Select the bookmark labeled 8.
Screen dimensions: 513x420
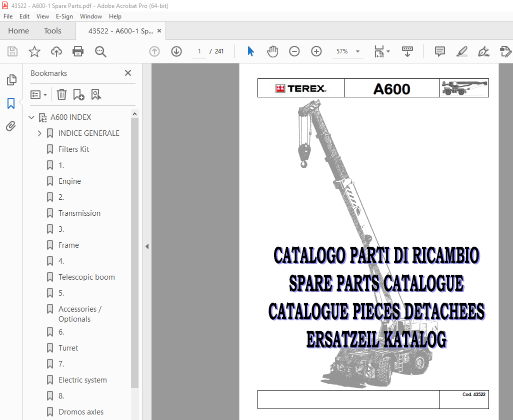click(61, 396)
